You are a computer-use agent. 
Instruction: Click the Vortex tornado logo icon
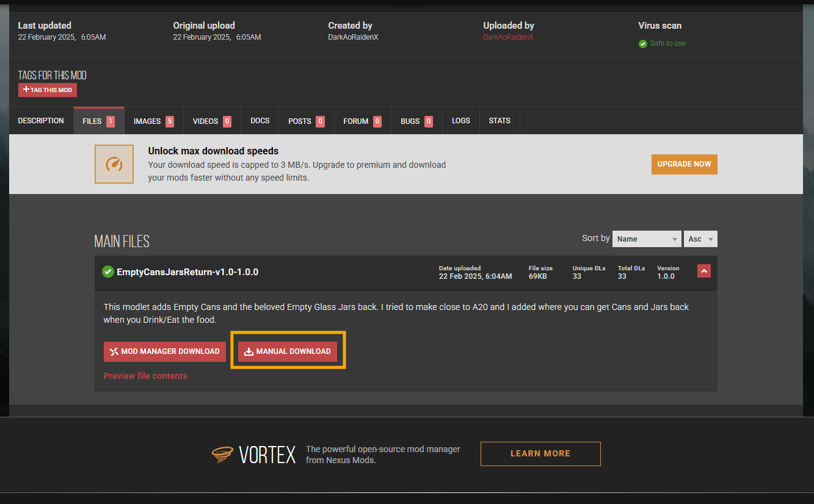tap(222, 454)
